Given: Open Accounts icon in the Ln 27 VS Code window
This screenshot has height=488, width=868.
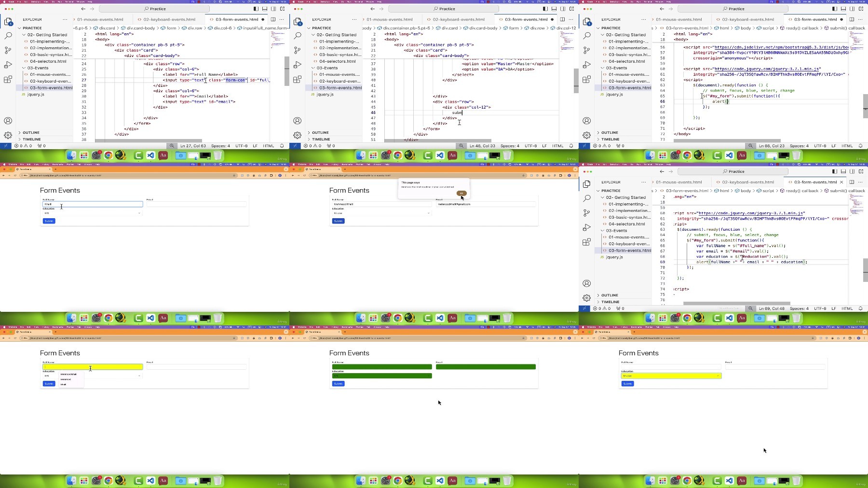Looking at the screenshot, I should [x=8, y=121].
